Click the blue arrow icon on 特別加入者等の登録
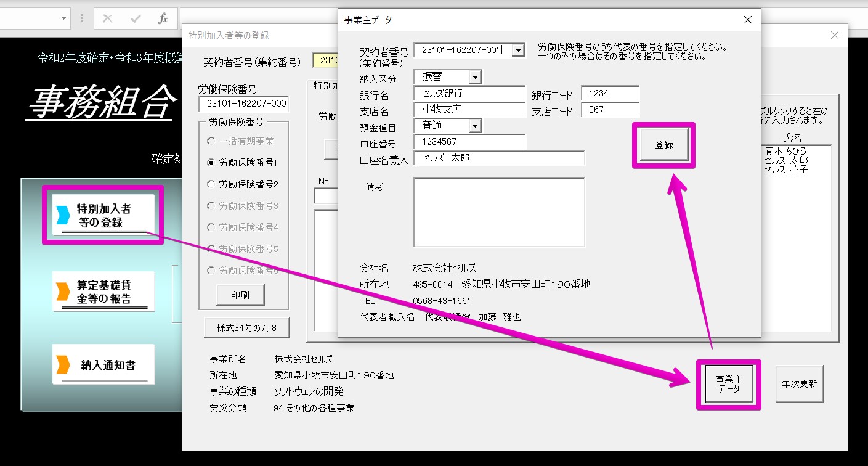This screenshot has width=868, height=466. [x=63, y=215]
